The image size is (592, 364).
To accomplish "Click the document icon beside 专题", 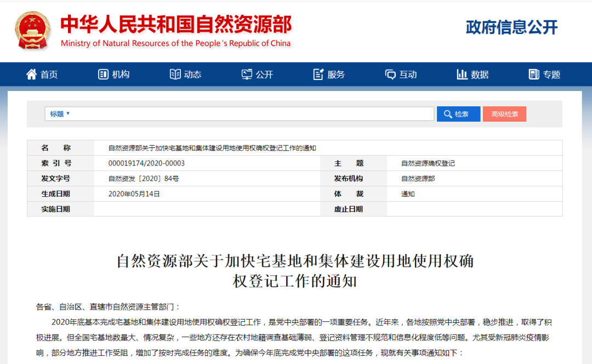I will (x=534, y=75).
